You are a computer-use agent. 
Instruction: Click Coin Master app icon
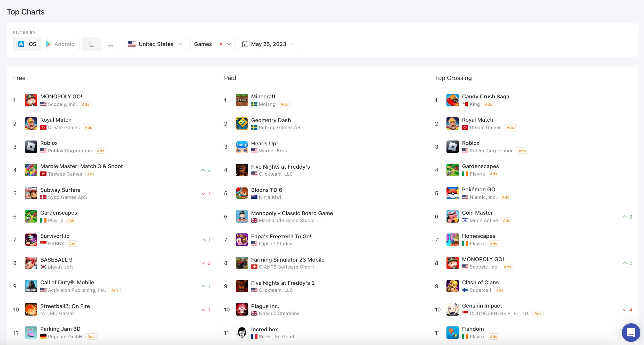[x=453, y=216]
